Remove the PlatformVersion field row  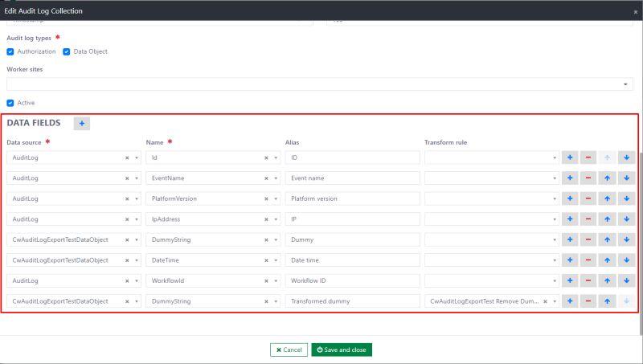[x=588, y=198]
